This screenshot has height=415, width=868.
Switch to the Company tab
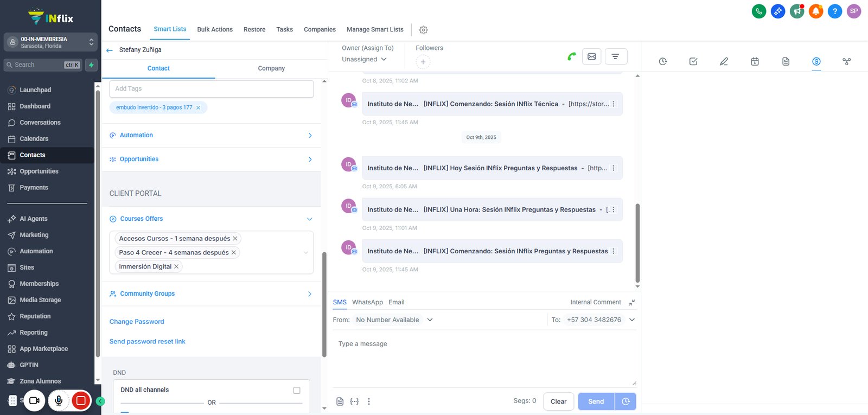point(271,68)
